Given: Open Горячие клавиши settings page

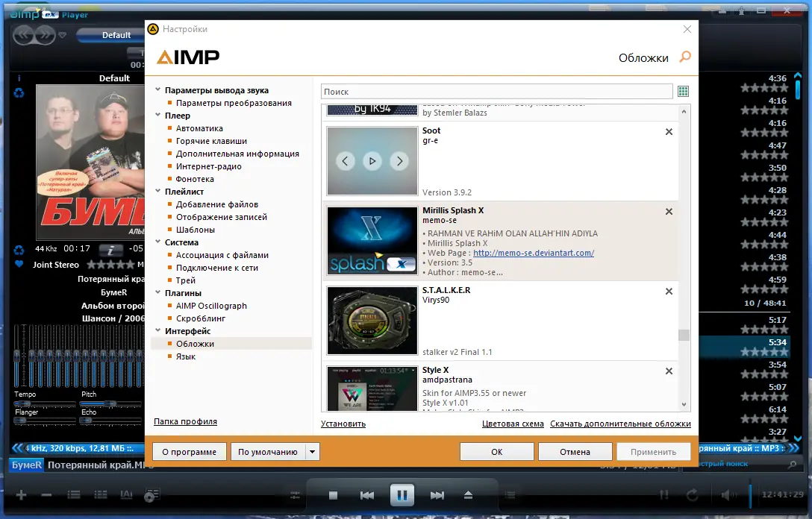Looking at the screenshot, I should (x=211, y=141).
